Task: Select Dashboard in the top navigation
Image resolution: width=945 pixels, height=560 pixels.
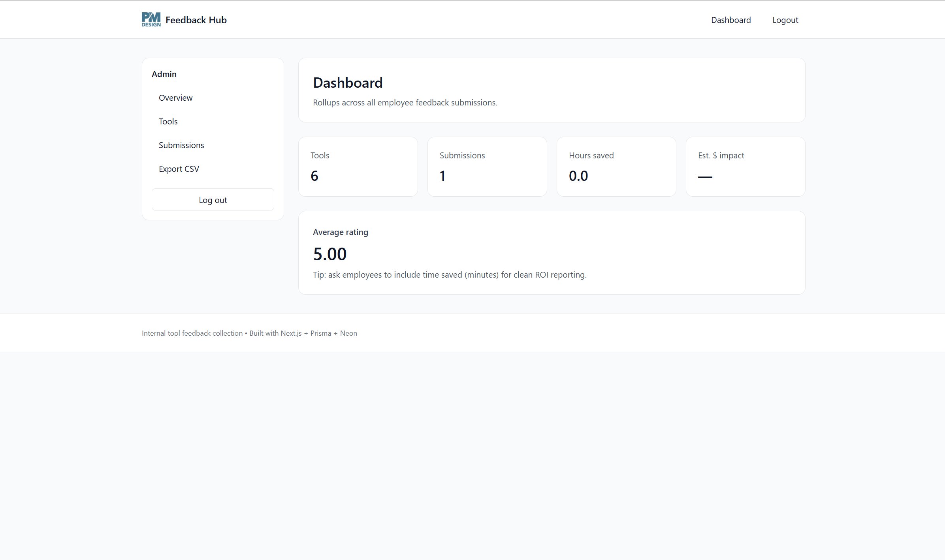Action: tap(730, 20)
